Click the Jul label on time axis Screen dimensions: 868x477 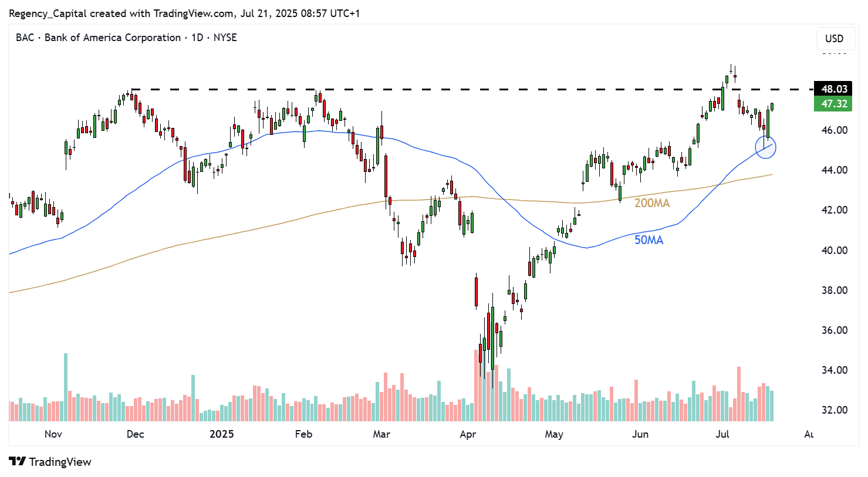click(722, 434)
